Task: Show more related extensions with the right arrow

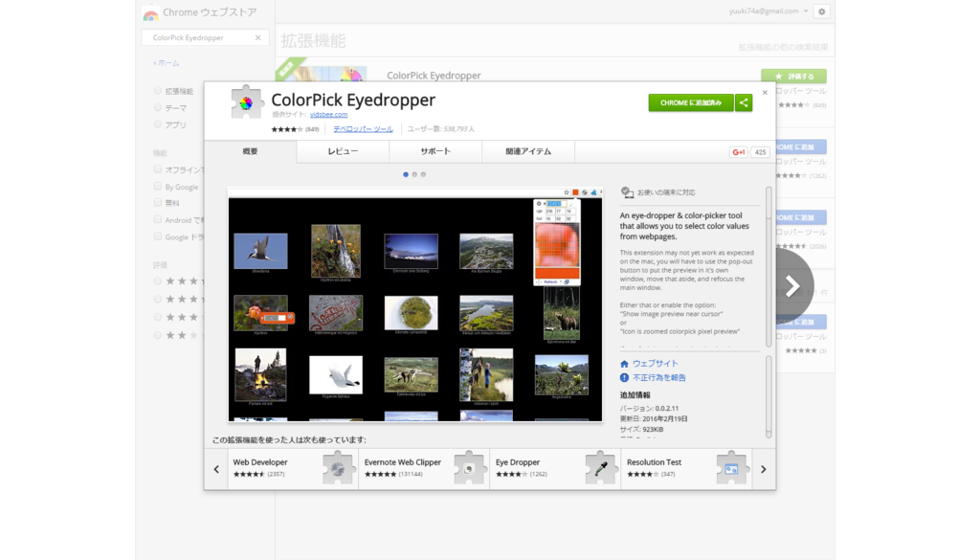Action: click(x=763, y=469)
